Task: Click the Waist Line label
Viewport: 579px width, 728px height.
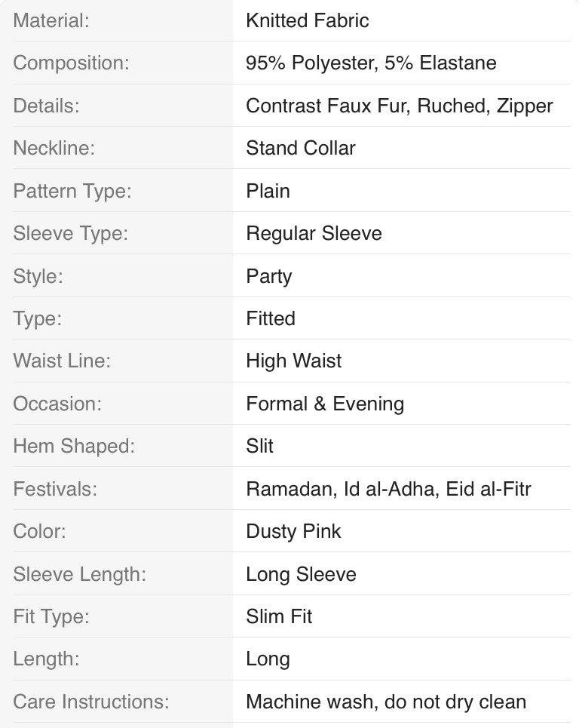Action: point(62,361)
